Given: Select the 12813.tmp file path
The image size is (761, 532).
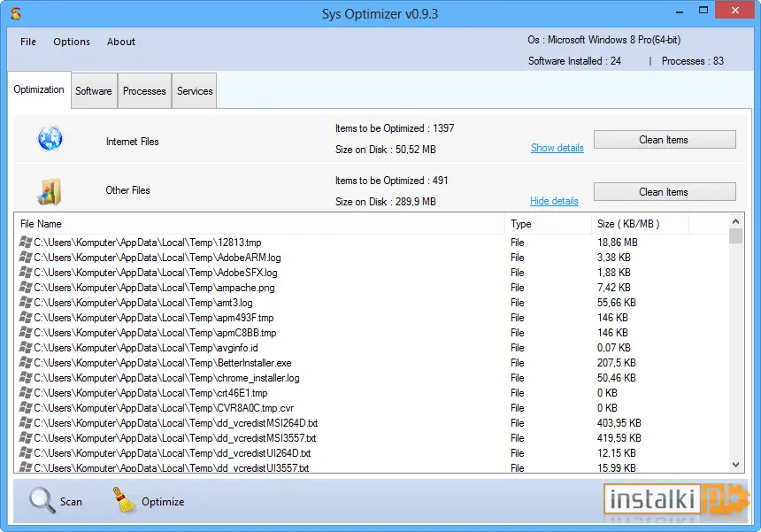Looking at the screenshot, I should 148,243.
